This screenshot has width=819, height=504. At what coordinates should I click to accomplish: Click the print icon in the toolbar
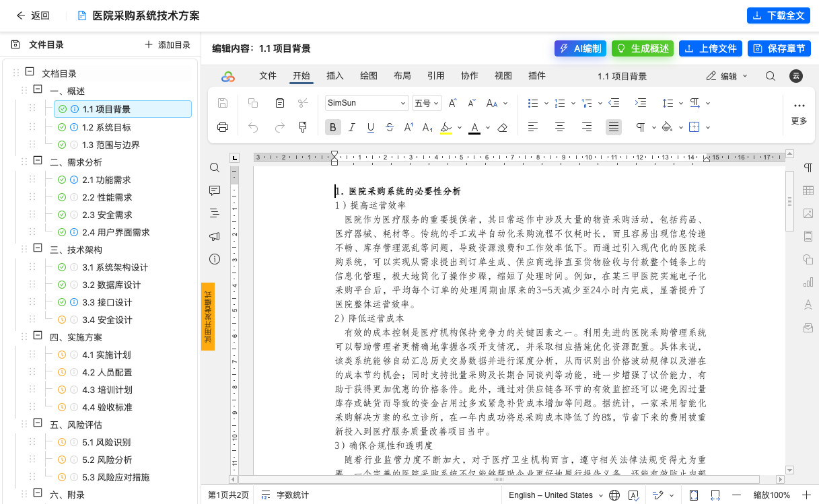coord(222,127)
